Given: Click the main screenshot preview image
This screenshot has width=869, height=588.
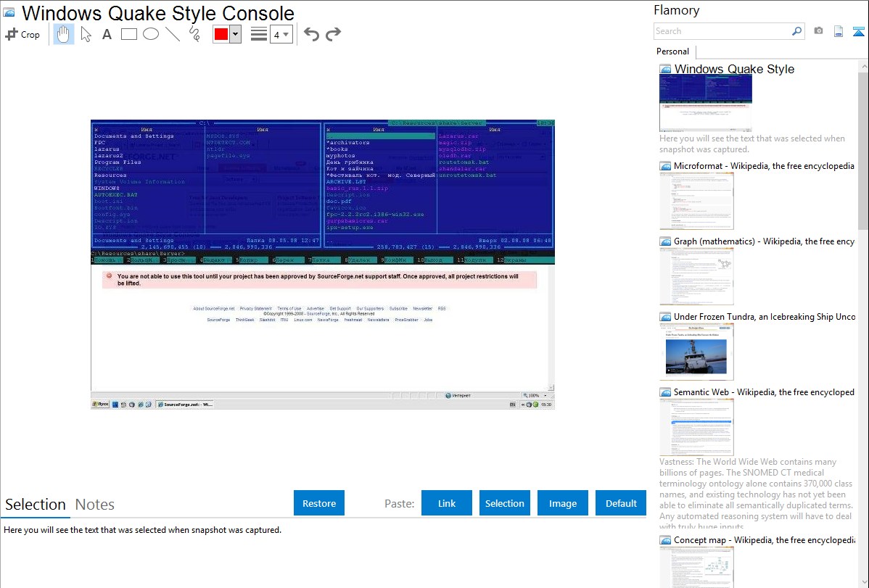Looking at the screenshot, I should click(x=323, y=265).
